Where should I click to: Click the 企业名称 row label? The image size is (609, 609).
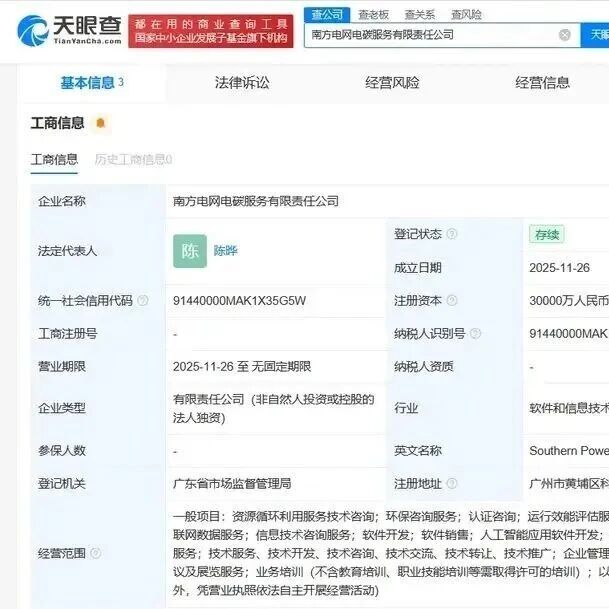point(62,201)
